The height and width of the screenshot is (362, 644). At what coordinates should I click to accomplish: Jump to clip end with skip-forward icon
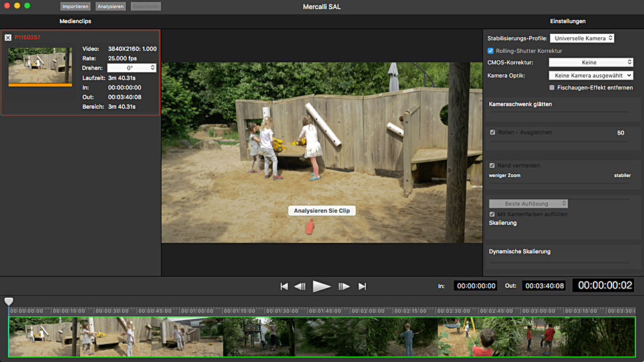click(x=362, y=286)
